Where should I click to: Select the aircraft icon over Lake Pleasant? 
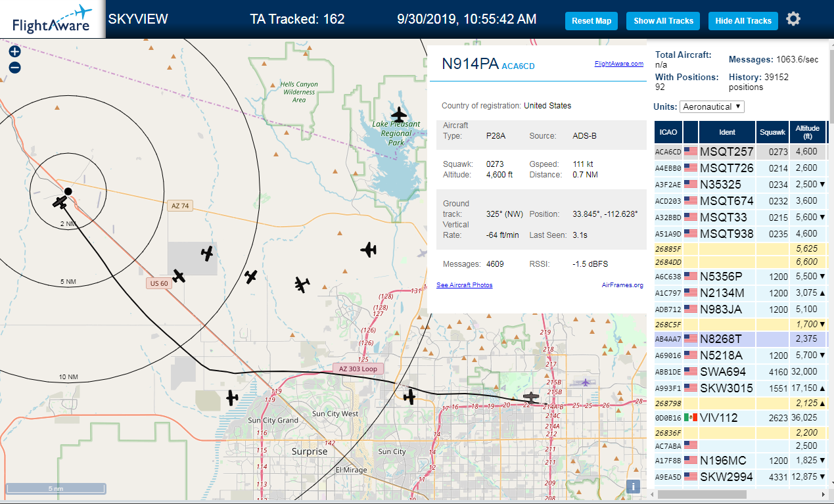click(x=399, y=114)
